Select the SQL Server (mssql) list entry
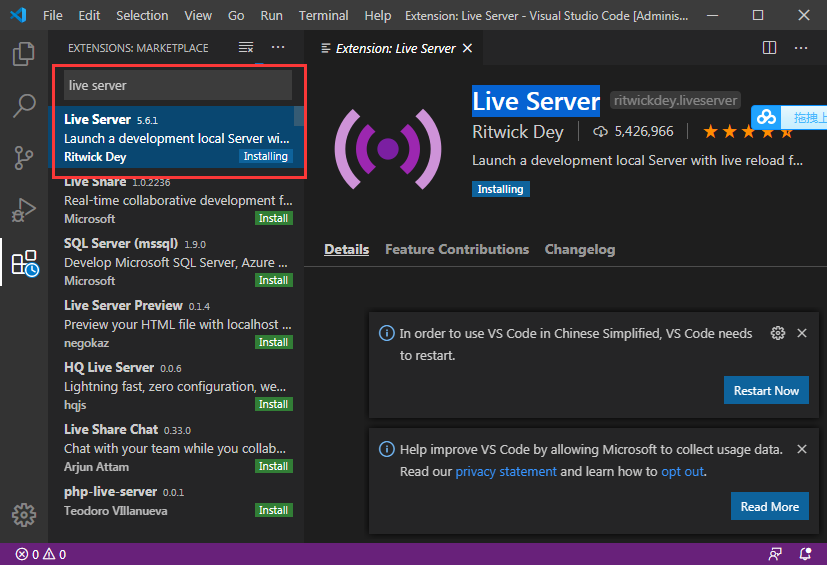827x565 pixels. click(x=176, y=262)
